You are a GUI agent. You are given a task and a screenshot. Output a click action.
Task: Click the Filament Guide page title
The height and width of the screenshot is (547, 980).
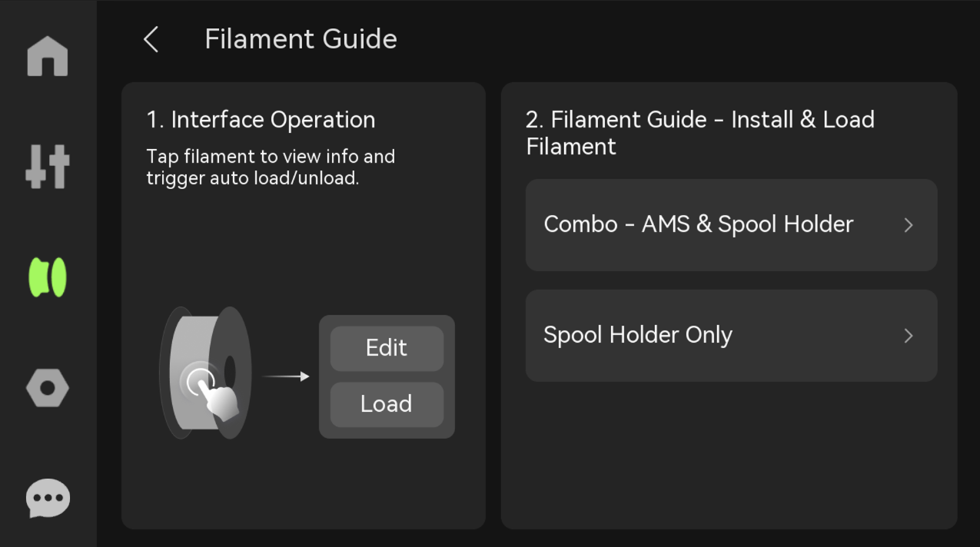point(301,39)
